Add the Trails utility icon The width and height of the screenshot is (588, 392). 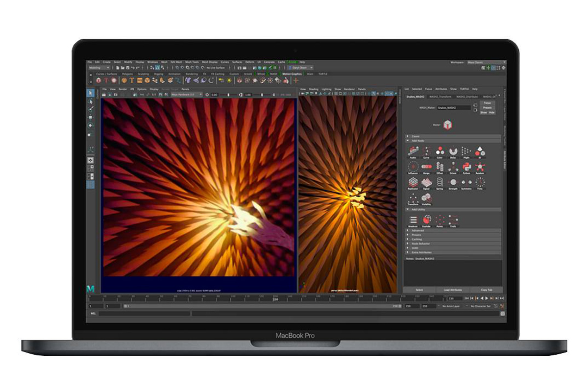click(x=453, y=220)
